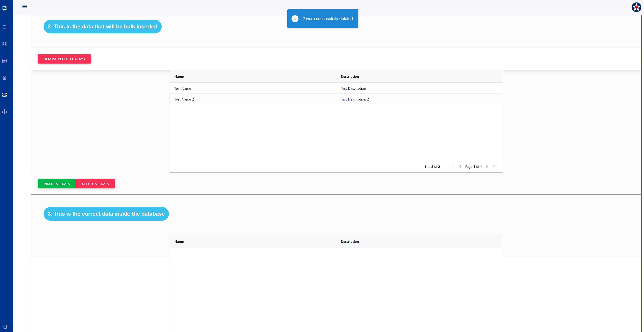
Task: Open the book icon in the sidebar
Action: [x=4, y=8]
